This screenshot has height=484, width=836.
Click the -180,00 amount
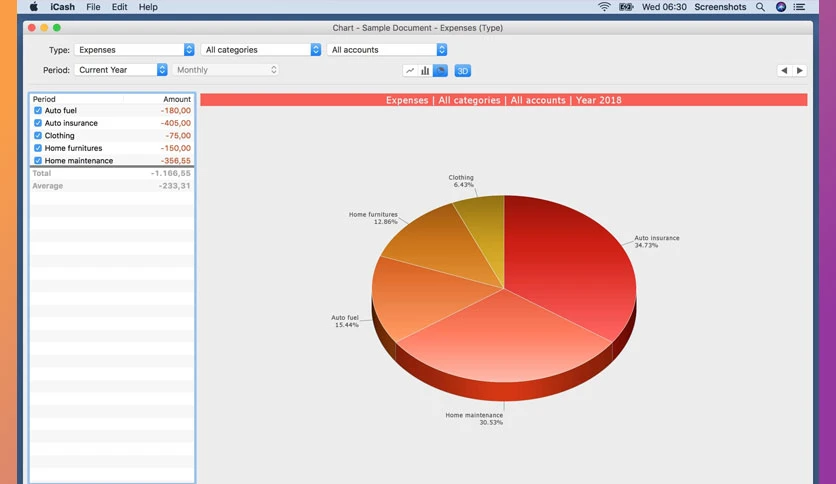click(x=175, y=110)
